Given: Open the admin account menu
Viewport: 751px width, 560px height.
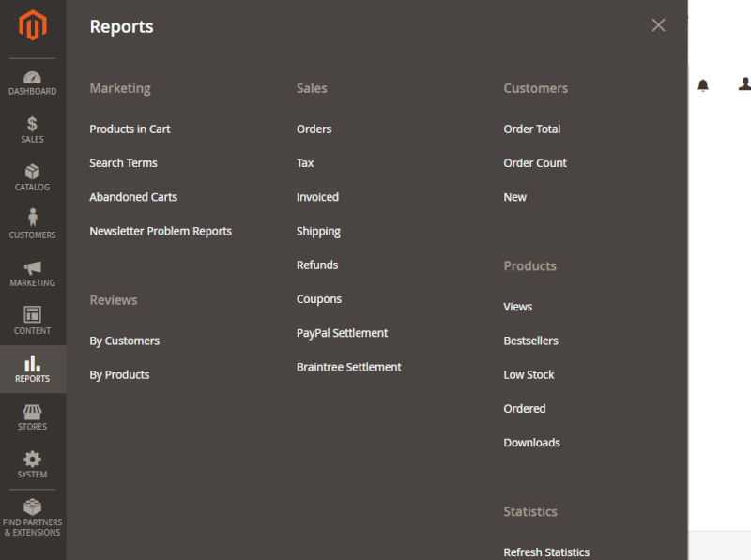Looking at the screenshot, I should pyautogui.click(x=743, y=83).
